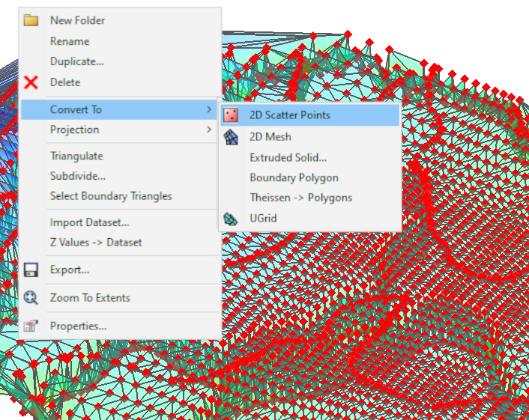Choose Z Values -> Dataset

(x=96, y=243)
